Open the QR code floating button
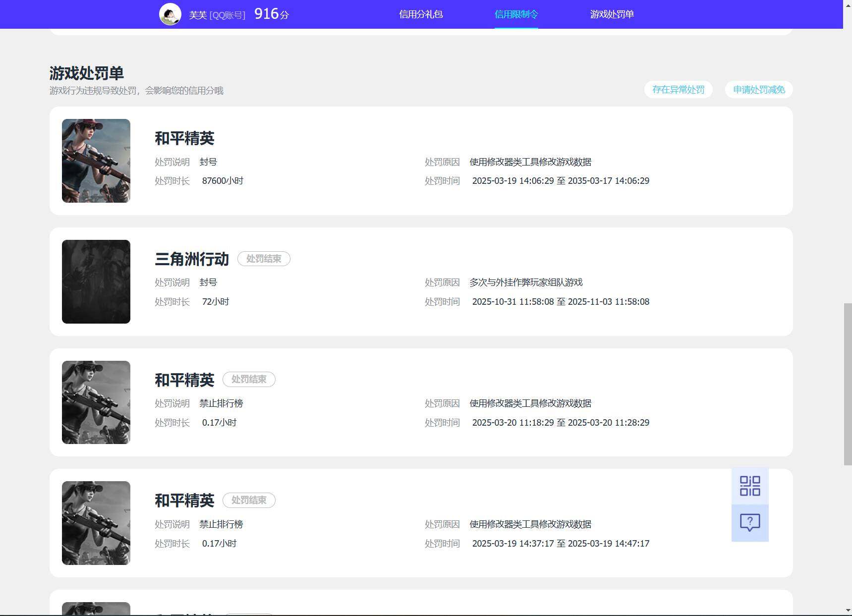Viewport: 852px width, 616px height. pos(750,486)
